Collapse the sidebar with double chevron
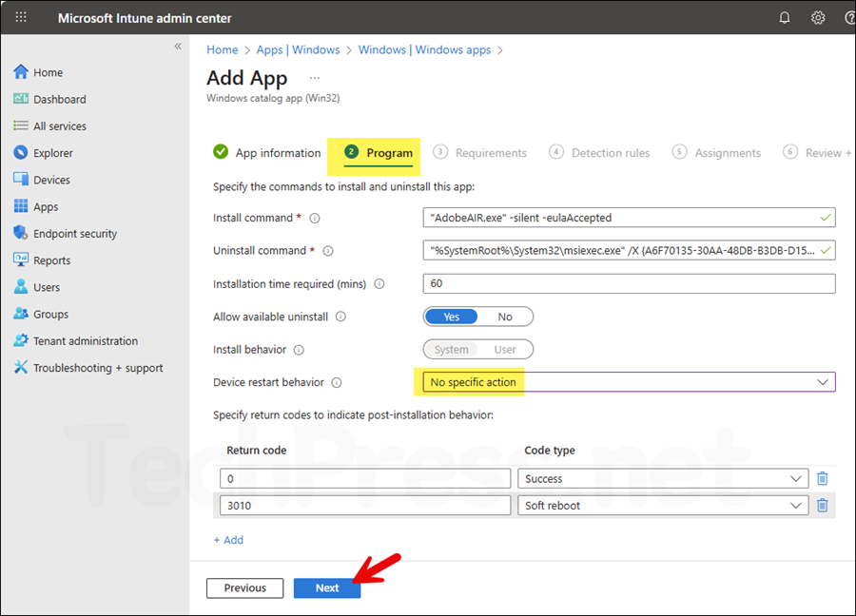Viewport: 856px width, 616px height. (178, 47)
